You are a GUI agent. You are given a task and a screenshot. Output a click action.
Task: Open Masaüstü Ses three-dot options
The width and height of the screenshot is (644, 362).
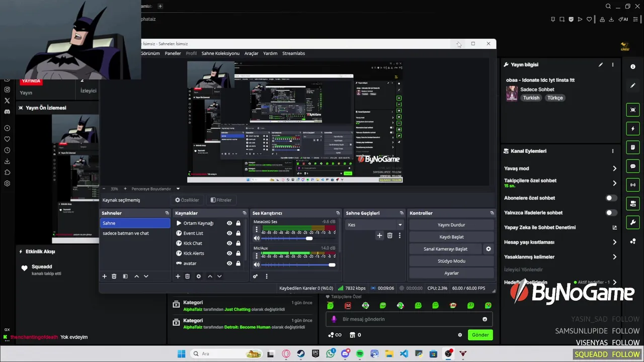point(257,230)
